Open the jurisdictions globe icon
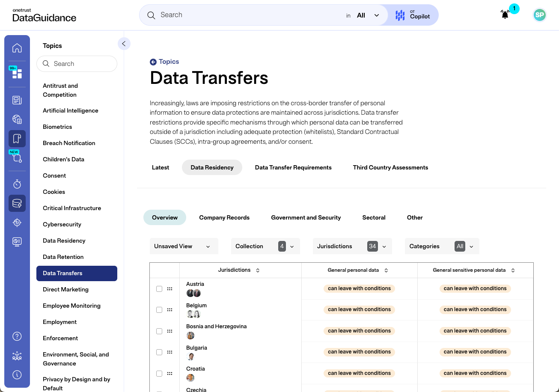This screenshot has height=392, width=559. point(17,119)
